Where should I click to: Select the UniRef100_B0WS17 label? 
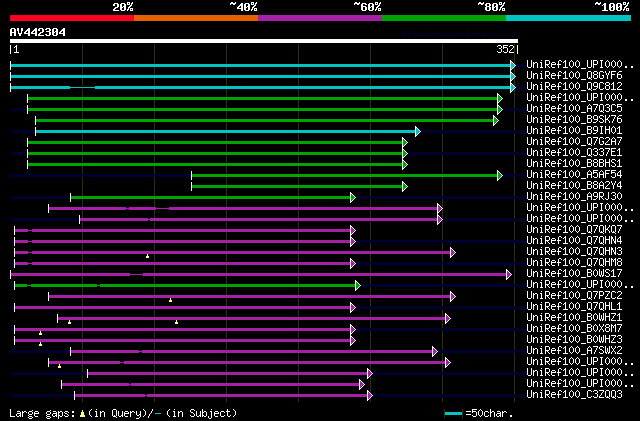574,274
